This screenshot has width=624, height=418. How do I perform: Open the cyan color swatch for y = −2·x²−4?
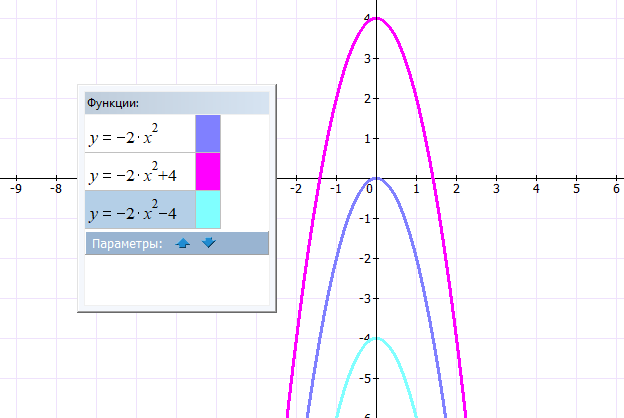coord(207,211)
